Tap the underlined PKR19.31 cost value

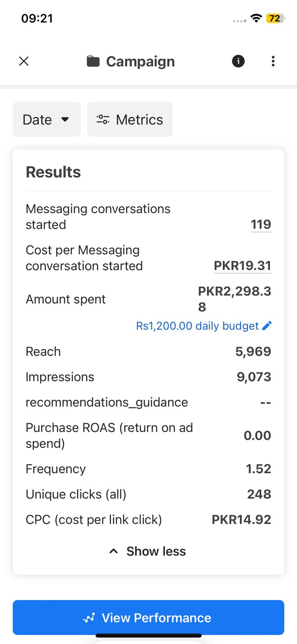pyautogui.click(x=242, y=266)
